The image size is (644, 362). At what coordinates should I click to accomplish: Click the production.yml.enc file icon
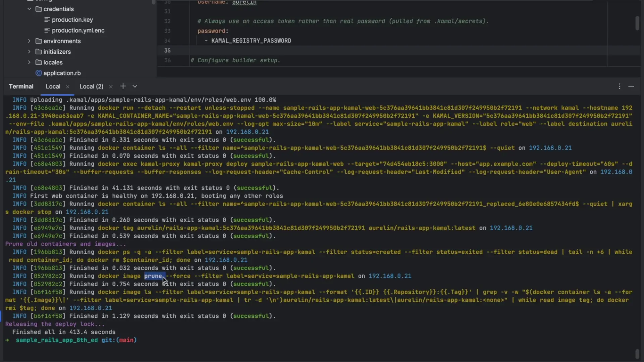coord(47,31)
